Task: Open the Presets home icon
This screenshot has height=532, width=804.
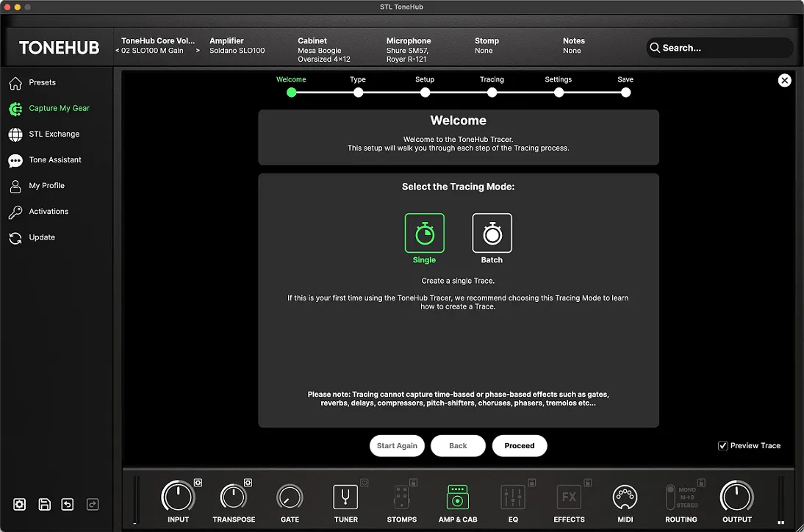Action: [15, 83]
